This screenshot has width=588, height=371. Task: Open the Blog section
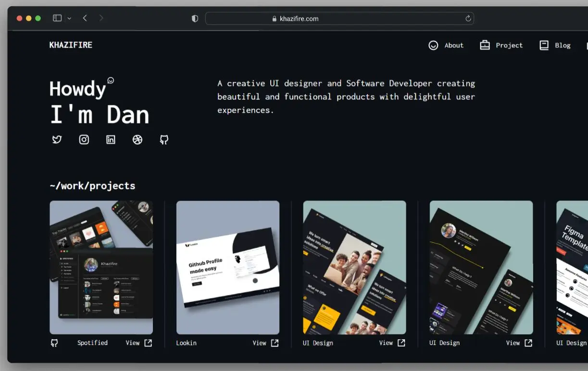(x=563, y=45)
